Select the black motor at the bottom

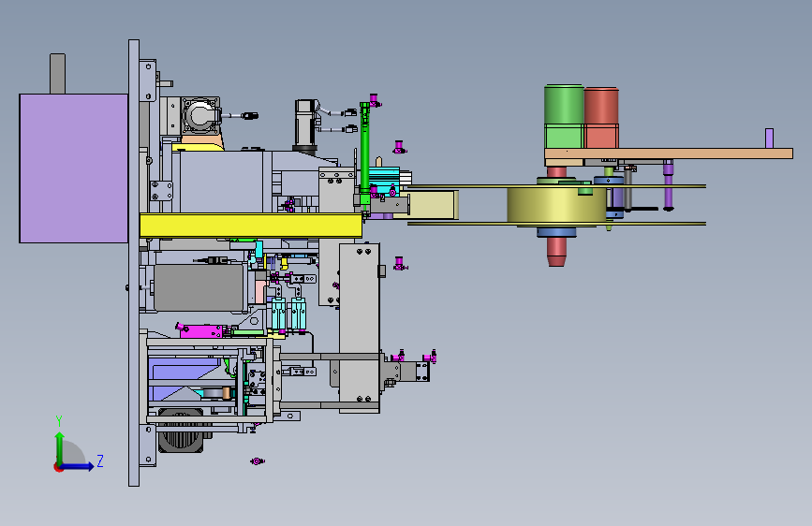coord(181,432)
